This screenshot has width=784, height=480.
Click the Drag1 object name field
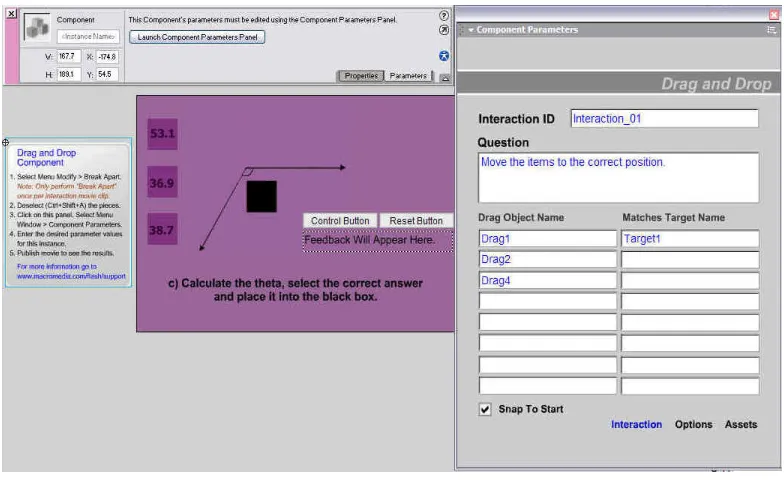[548, 238]
